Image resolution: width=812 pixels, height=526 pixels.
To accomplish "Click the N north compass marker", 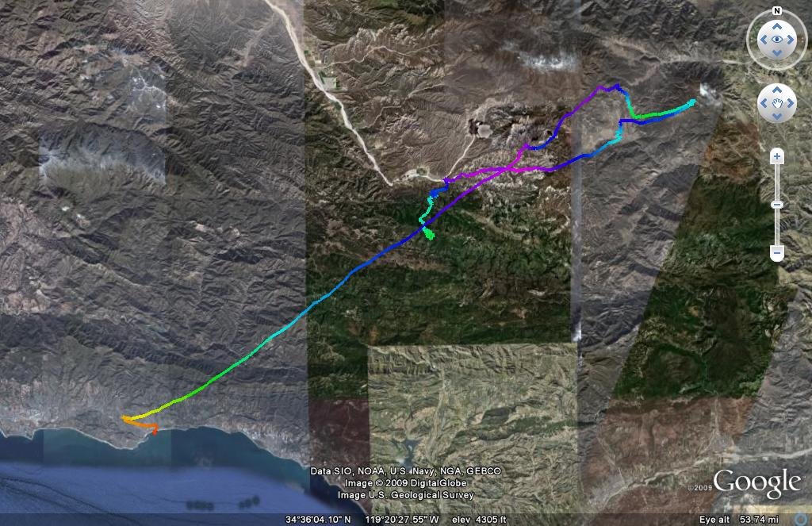I will tap(776, 11).
